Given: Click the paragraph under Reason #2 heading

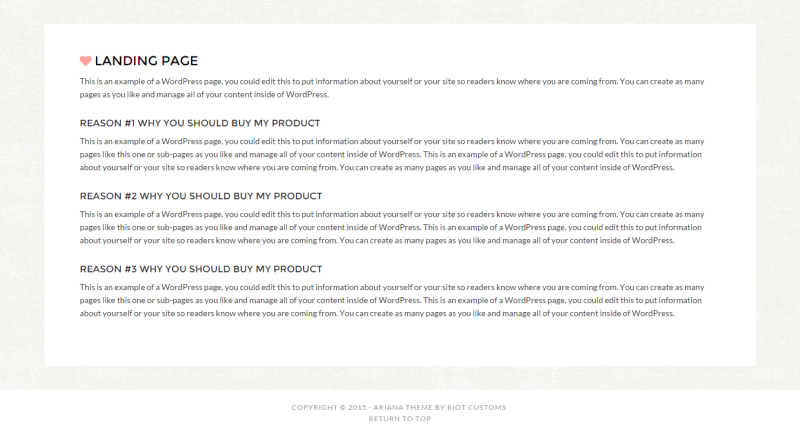Looking at the screenshot, I should (x=392, y=227).
